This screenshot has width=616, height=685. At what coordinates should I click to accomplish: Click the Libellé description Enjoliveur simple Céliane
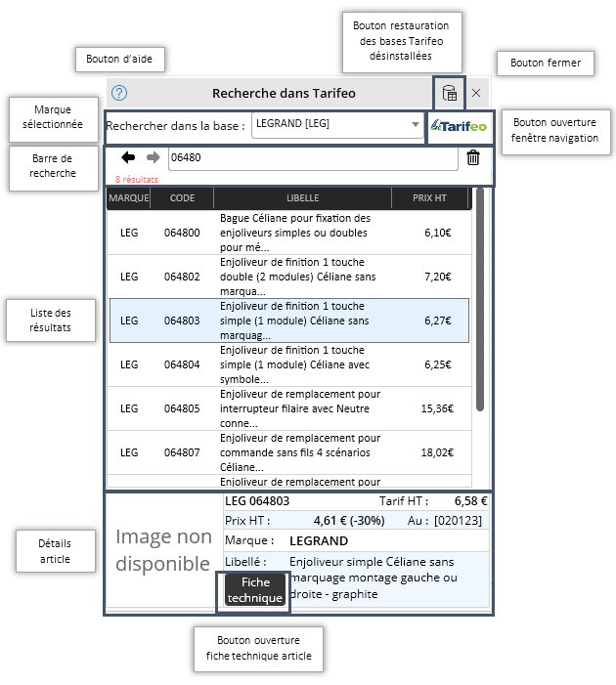[x=374, y=578]
